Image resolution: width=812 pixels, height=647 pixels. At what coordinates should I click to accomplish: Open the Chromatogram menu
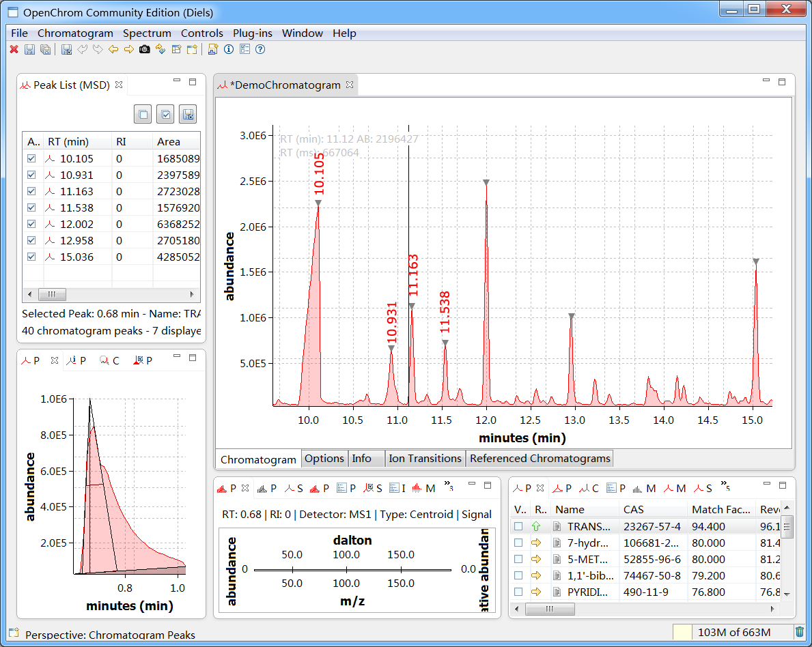tap(76, 33)
